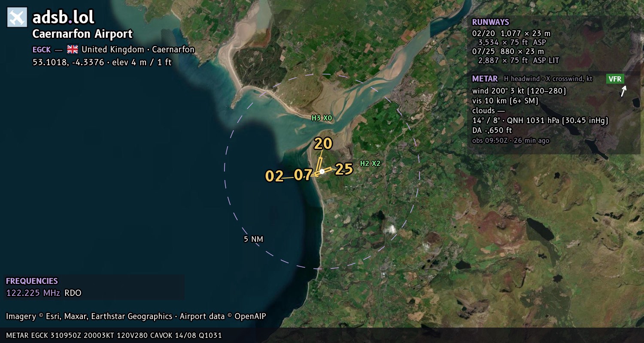Select the white airport reference point dot
Image resolution: width=644 pixels, height=343 pixels.
pyautogui.click(x=322, y=171)
